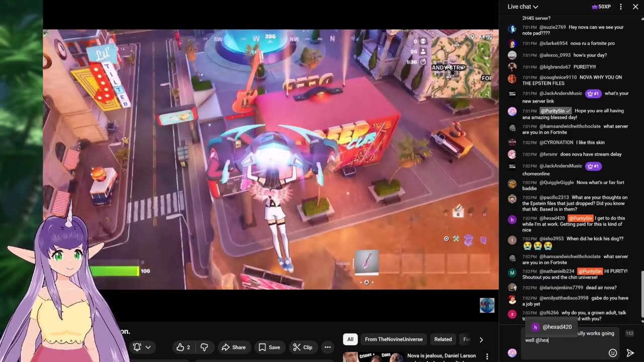Click the username @zf6266
This screenshot has height=362, width=644.
click(x=549, y=313)
